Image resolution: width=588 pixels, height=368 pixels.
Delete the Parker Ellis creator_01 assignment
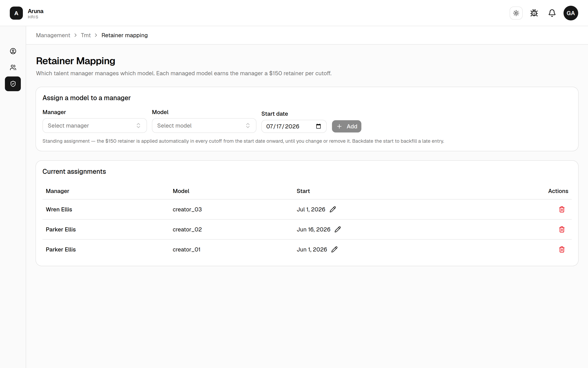562,249
